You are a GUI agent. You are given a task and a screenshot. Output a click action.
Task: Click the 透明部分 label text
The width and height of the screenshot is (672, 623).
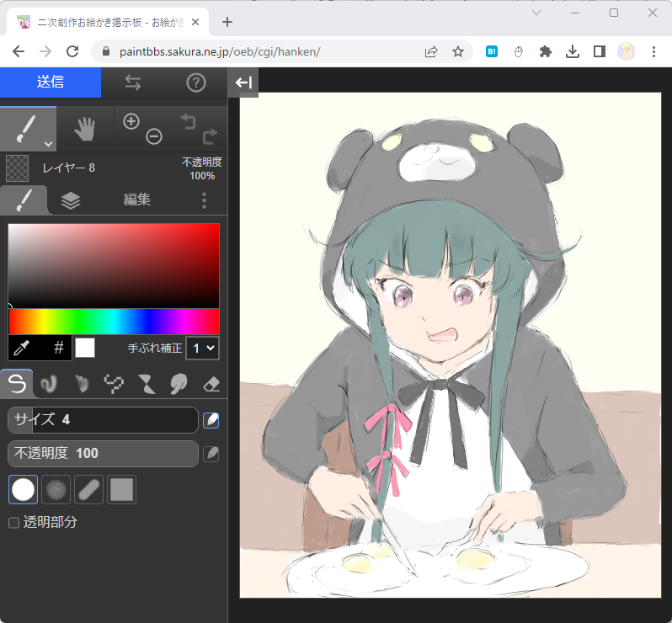point(51,522)
